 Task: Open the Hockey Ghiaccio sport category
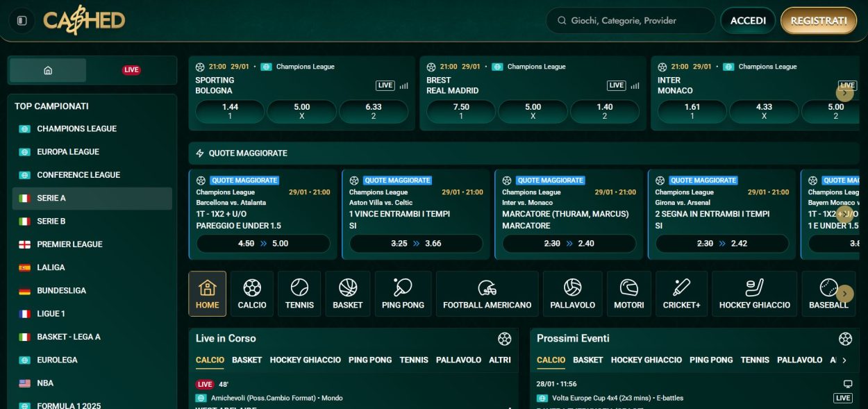pyautogui.click(x=755, y=294)
